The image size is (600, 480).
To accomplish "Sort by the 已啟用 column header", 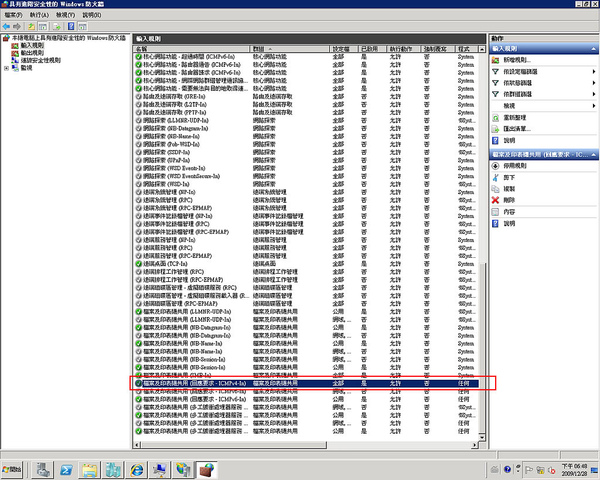I will tap(372, 49).
